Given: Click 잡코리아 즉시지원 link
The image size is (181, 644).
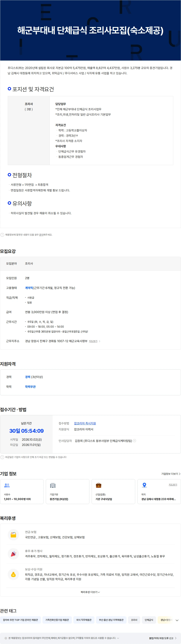Looking at the screenshot, I should pos(85,423).
